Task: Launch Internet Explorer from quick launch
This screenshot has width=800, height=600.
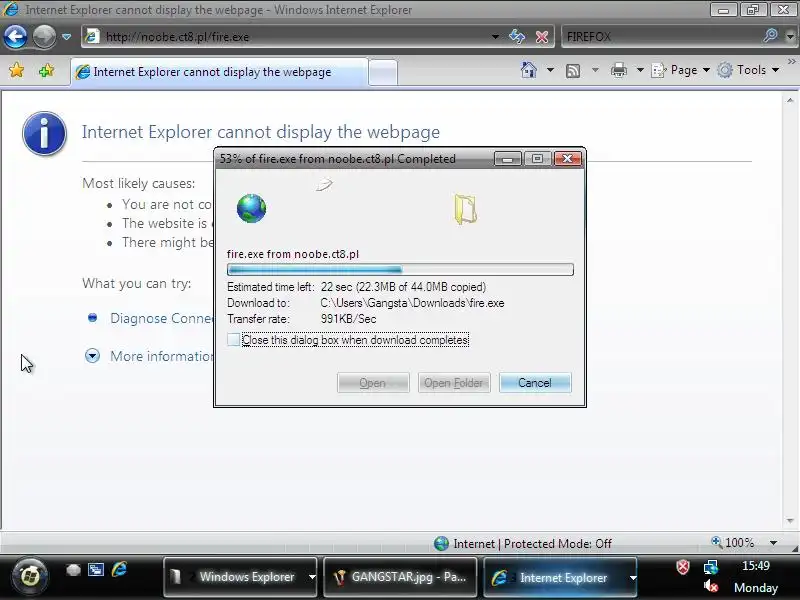Action: coord(119,569)
